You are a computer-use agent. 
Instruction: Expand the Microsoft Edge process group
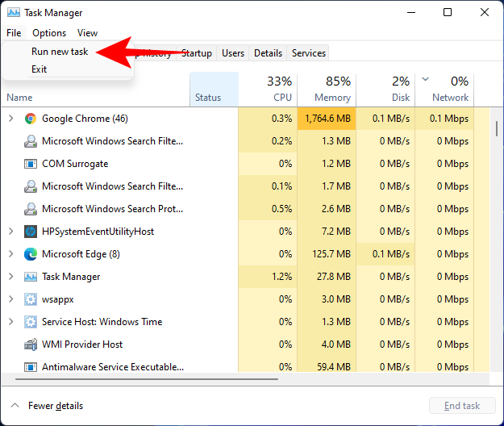click(x=10, y=254)
